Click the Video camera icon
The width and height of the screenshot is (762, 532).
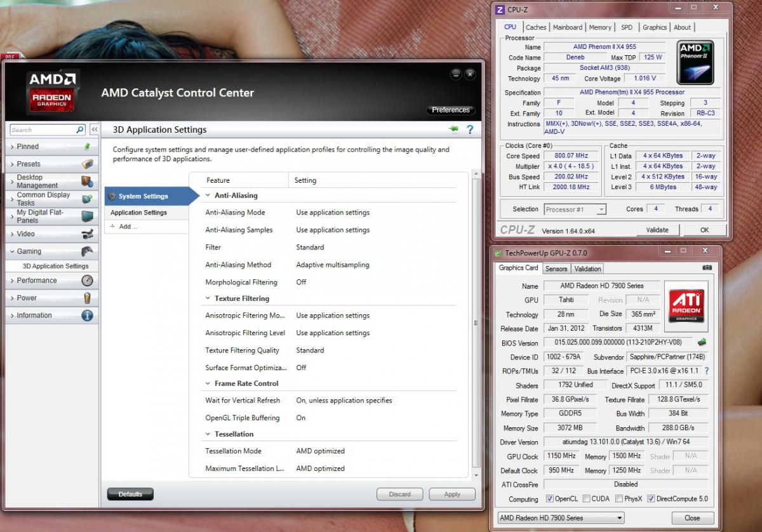(x=88, y=234)
